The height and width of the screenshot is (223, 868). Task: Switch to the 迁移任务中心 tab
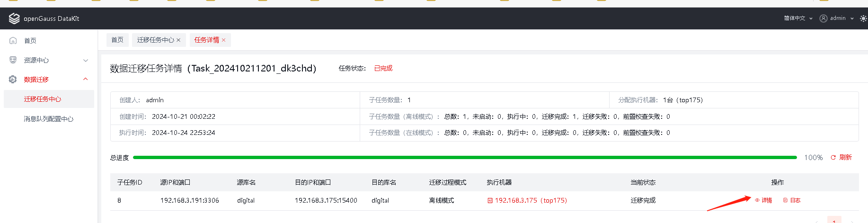(x=155, y=40)
